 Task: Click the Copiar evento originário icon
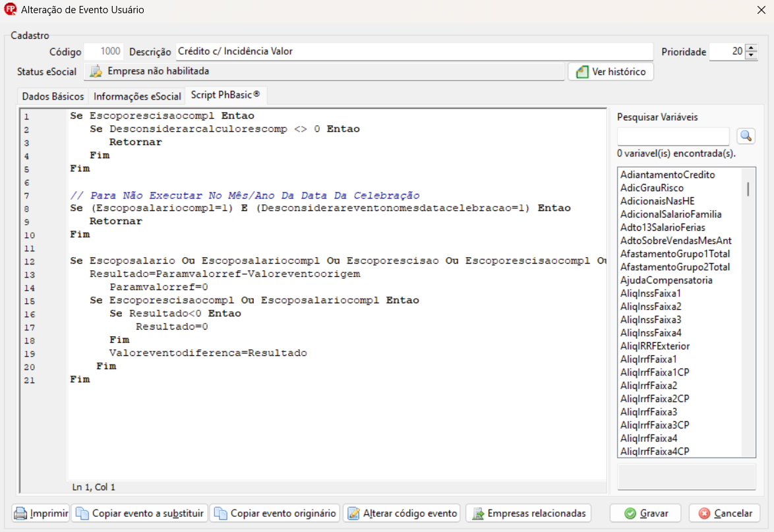(220, 514)
